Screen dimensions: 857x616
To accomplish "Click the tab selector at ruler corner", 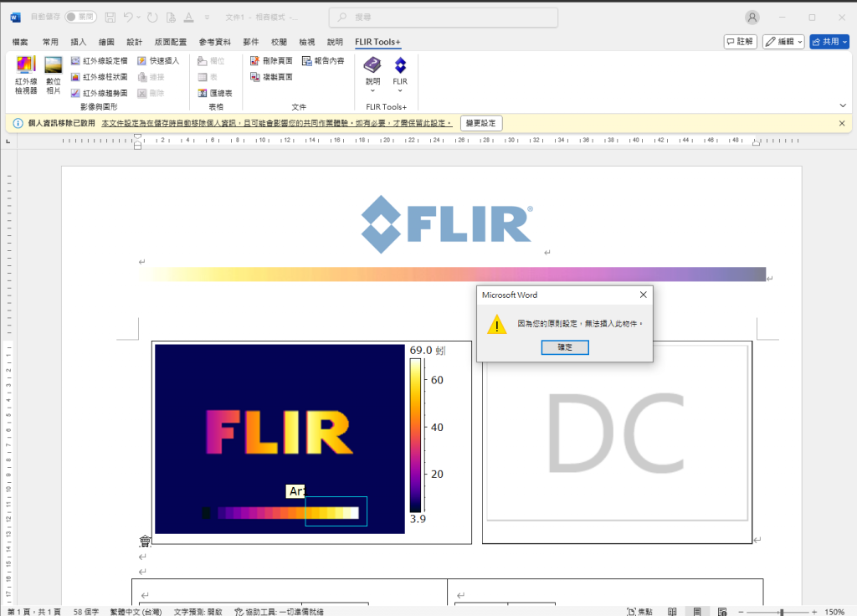I will point(8,141).
